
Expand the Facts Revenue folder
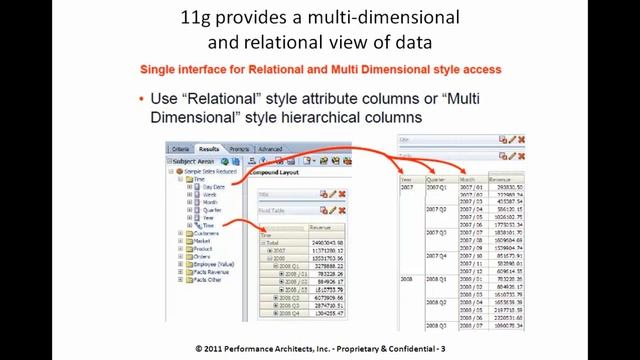180,272
